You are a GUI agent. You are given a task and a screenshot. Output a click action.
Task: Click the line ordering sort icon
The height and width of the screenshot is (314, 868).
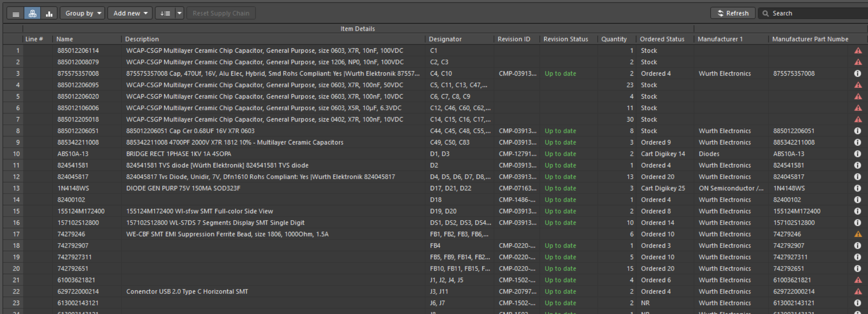[165, 13]
